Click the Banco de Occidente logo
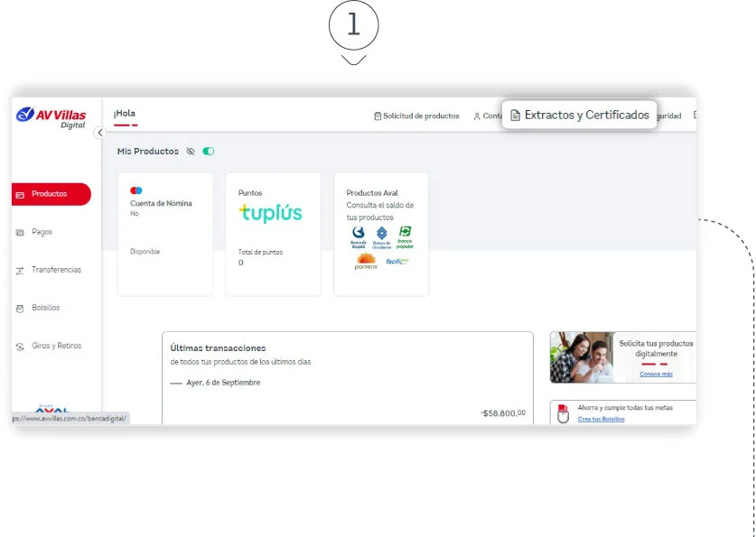 (381, 236)
